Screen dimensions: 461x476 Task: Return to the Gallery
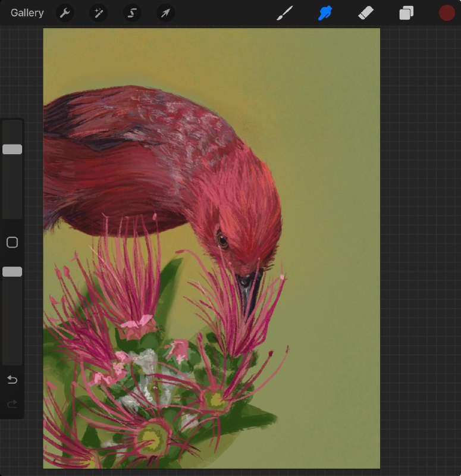27,12
